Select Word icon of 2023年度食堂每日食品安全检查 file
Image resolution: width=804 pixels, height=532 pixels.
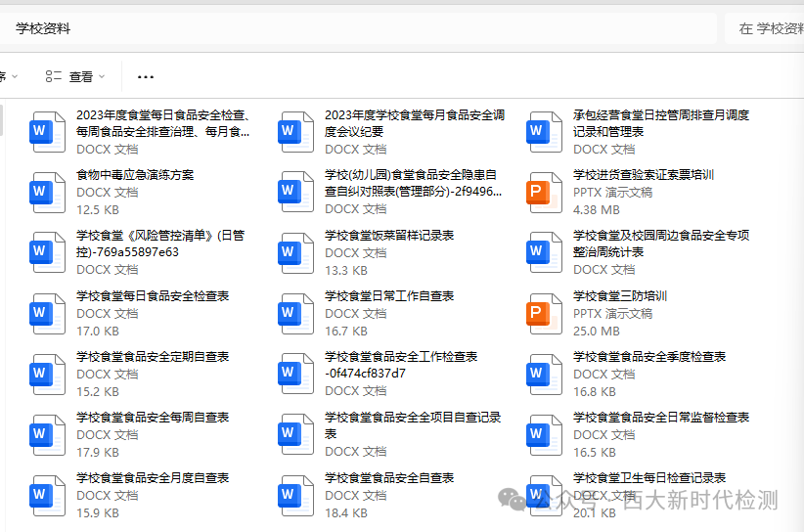[x=47, y=132]
